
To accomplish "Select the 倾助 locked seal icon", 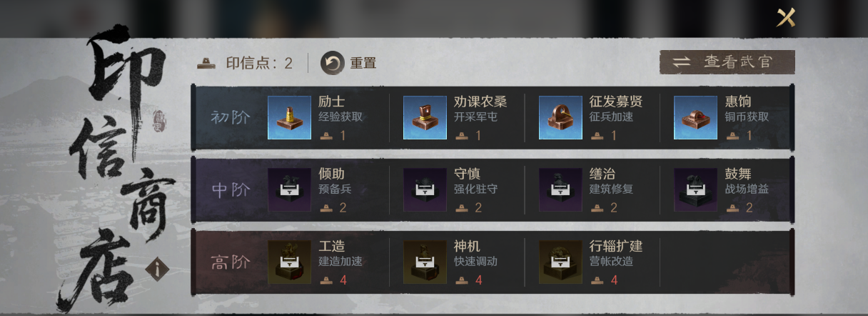I will (289, 189).
